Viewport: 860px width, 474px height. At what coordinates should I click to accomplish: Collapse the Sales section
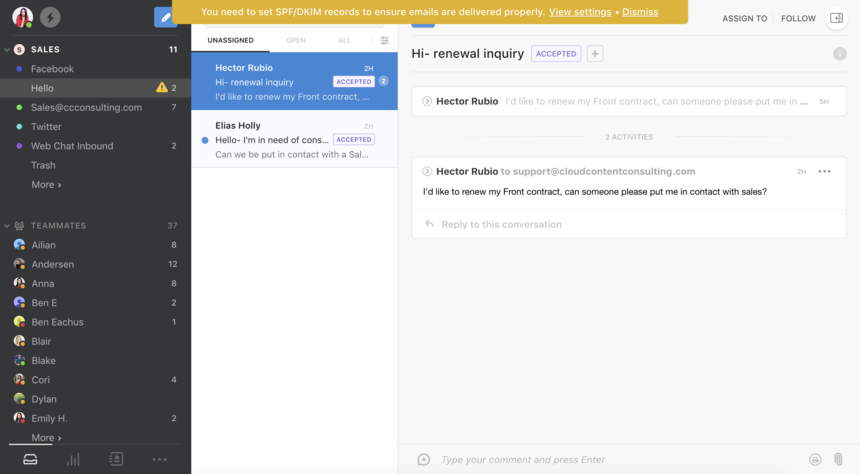tap(7, 49)
